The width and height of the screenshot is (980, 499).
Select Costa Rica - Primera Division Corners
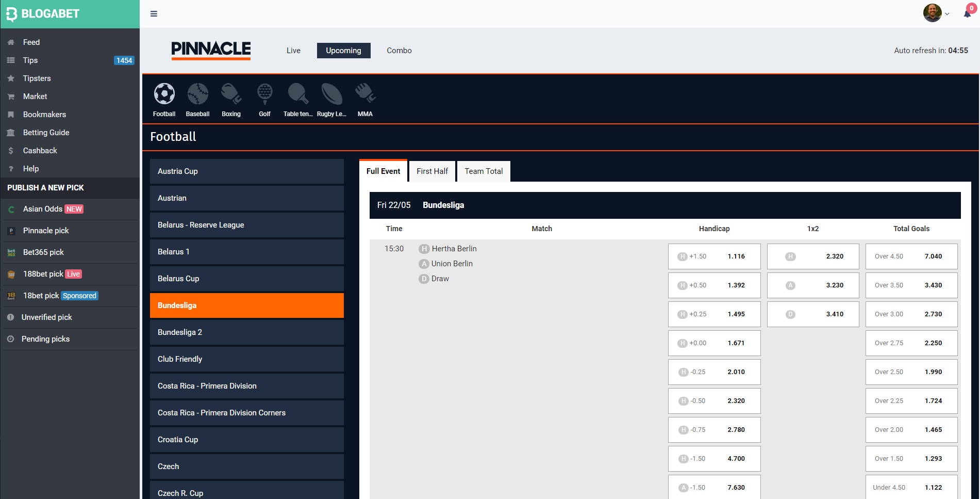(x=247, y=413)
